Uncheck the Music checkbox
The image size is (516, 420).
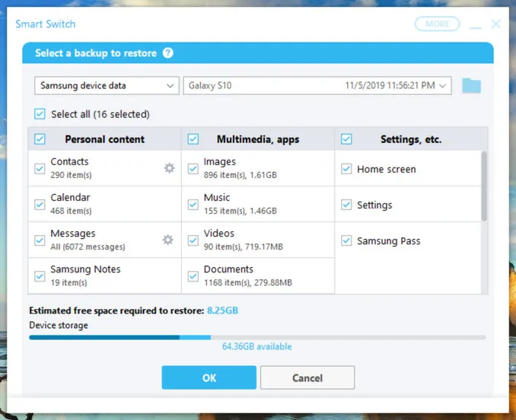(193, 205)
